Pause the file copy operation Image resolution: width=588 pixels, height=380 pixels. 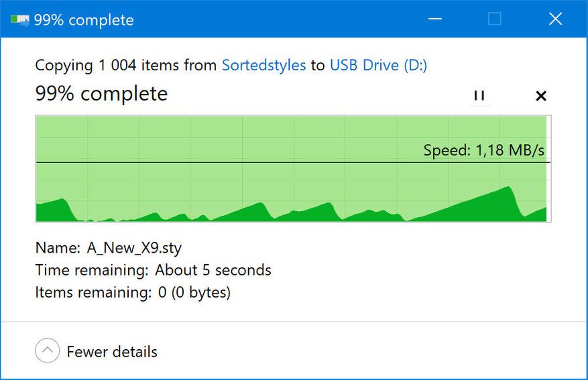coord(479,96)
